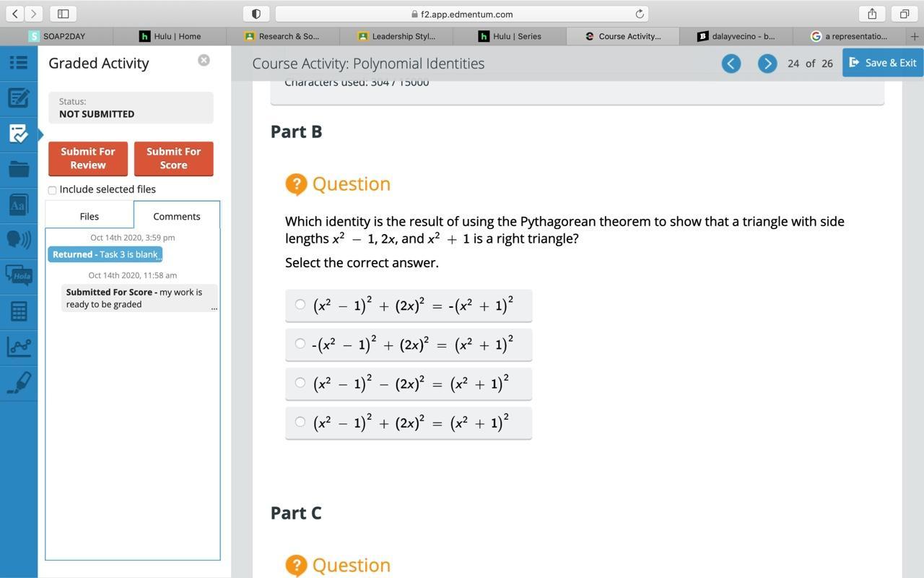The height and width of the screenshot is (578, 924).
Task: Click the browser forward button
Action: 34,14
